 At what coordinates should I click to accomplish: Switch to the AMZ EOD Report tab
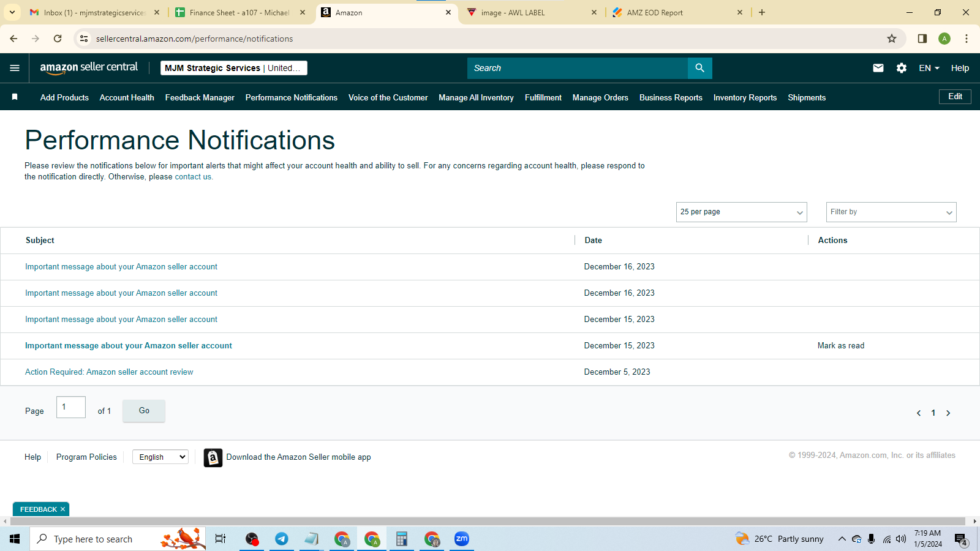[x=677, y=12]
